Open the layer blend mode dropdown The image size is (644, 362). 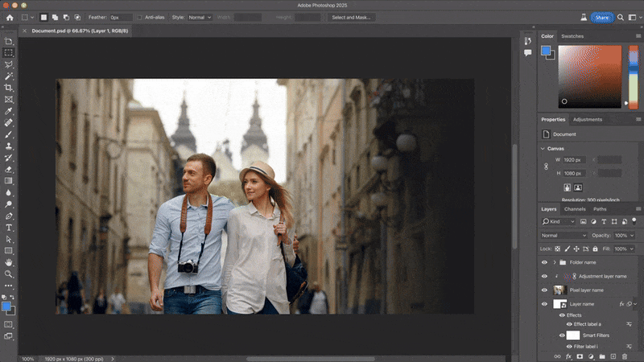point(563,236)
